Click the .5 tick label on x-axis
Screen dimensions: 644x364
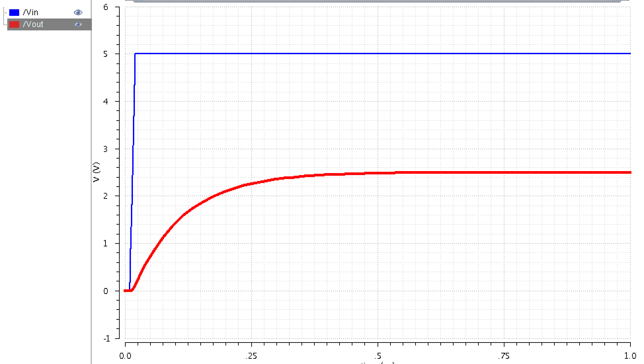[x=378, y=356]
